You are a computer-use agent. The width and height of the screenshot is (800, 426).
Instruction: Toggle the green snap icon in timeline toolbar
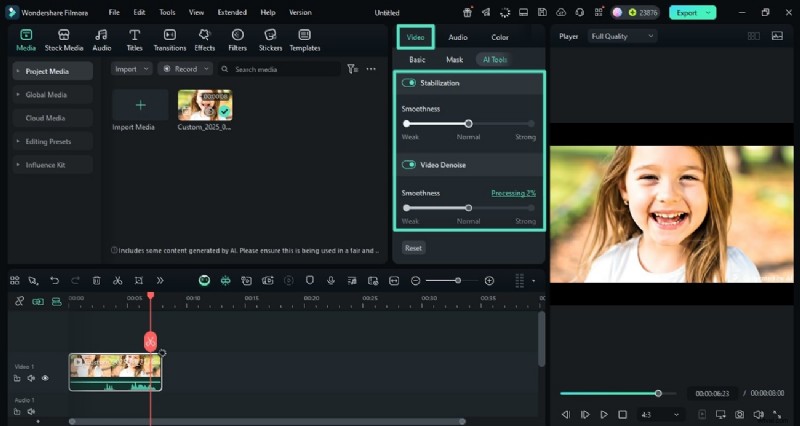(x=225, y=281)
